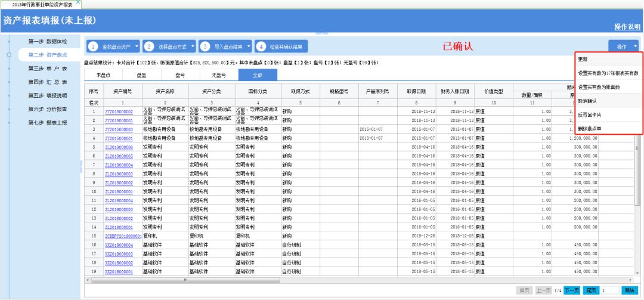Open the 操作说明 link
The width and height of the screenshot is (644, 300).
(x=627, y=27)
